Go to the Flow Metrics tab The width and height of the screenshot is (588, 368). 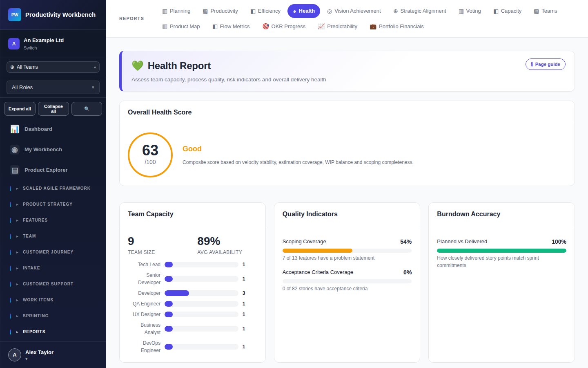pyautogui.click(x=231, y=27)
